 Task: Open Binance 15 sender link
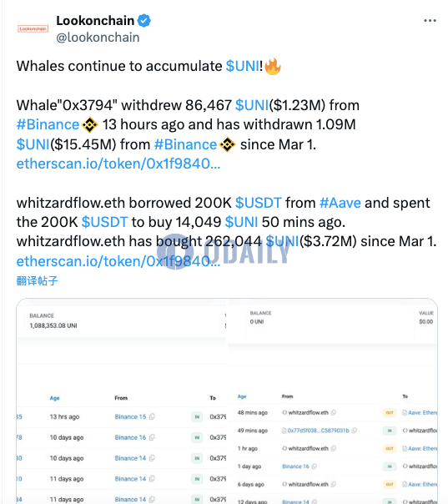pos(130,416)
